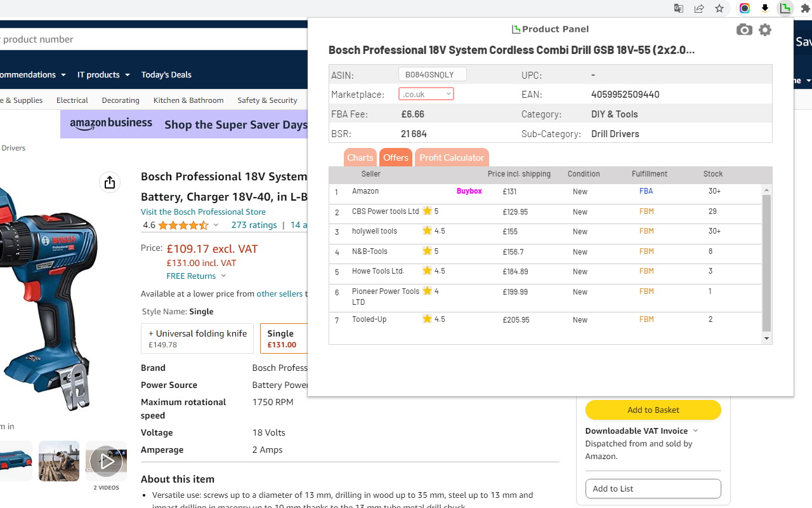Image resolution: width=812 pixels, height=508 pixels.
Task: Visit the Bosch Professional Store link
Action: coord(203,211)
